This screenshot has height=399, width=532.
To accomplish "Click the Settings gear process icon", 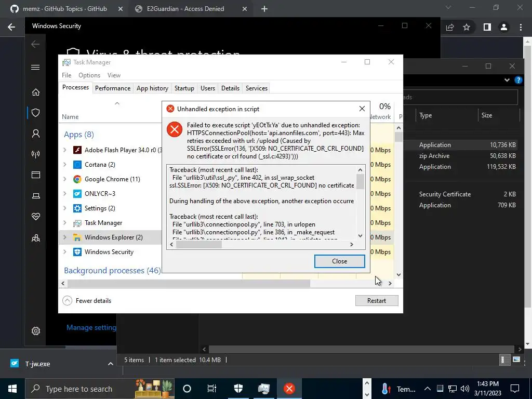I will [x=77, y=208].
